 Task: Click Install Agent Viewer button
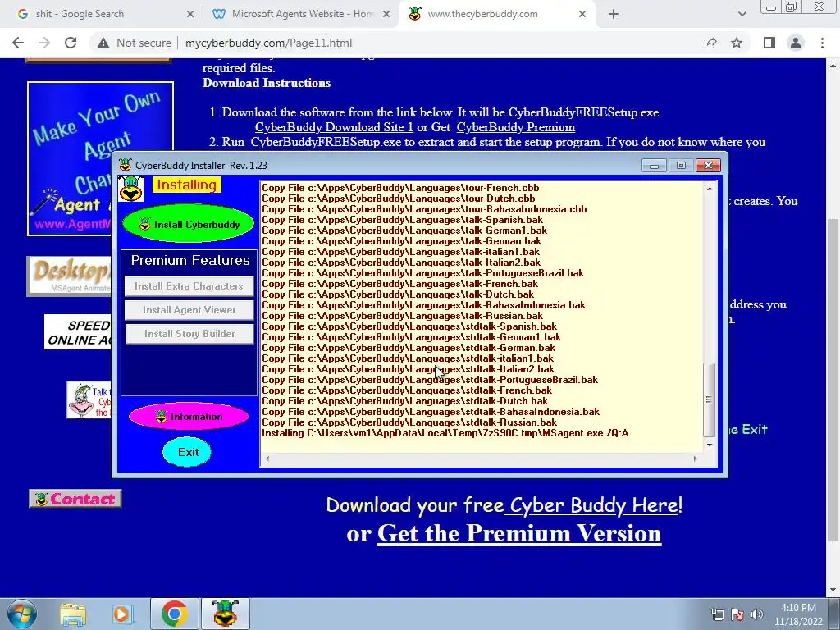[x=189, y=309]
